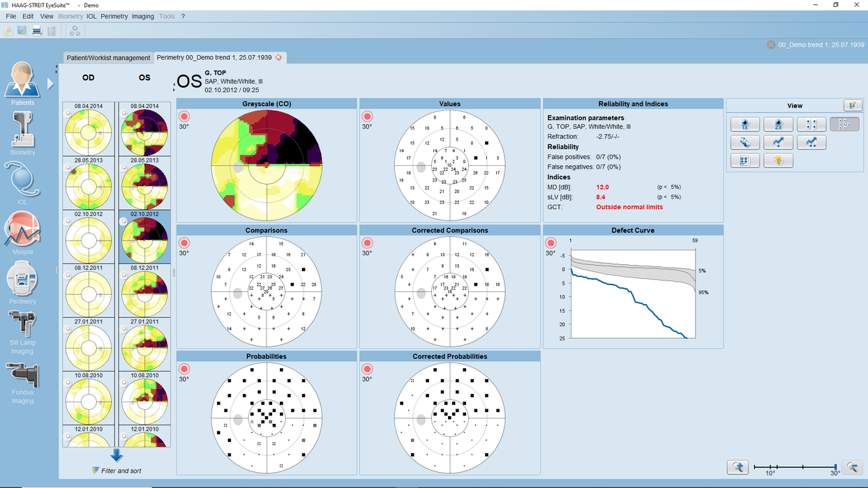Select the 1x single-eye view button
This screenshot has height=488, width=868.
(745, 125)
